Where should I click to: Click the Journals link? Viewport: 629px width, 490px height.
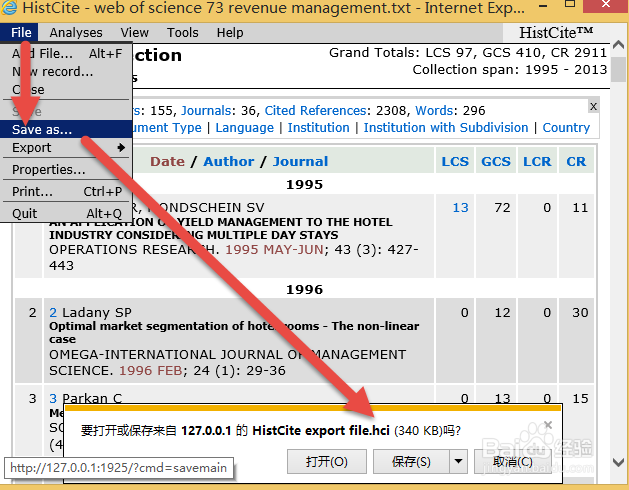[206, 110]
